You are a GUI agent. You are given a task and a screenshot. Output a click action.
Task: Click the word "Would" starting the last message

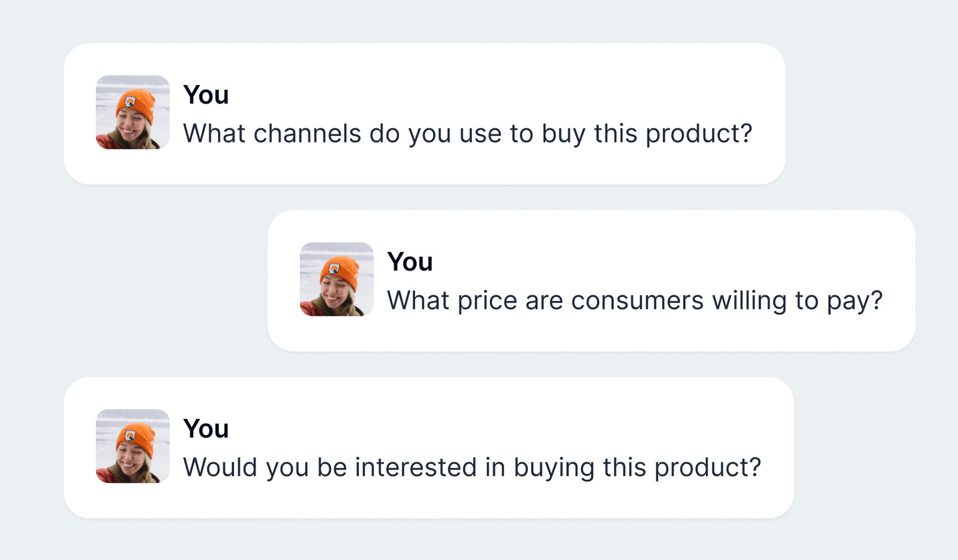tap(220, 467)
